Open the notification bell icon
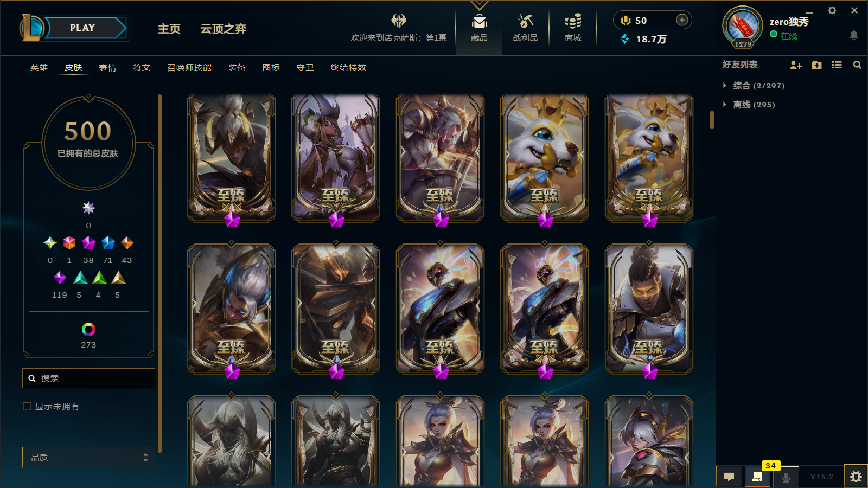The width and height of the screenshot is (868, 488). point(853,36)
